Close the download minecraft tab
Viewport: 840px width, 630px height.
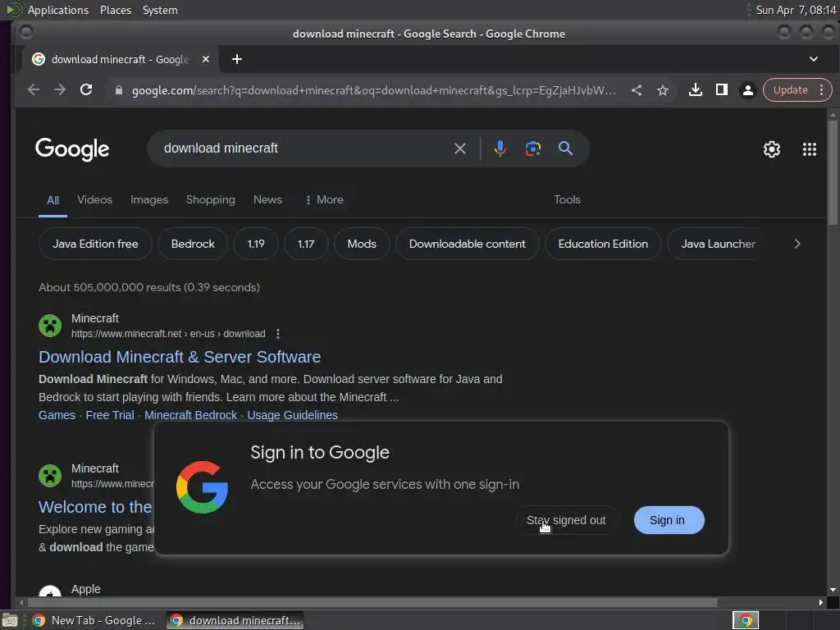coord(206,59)
